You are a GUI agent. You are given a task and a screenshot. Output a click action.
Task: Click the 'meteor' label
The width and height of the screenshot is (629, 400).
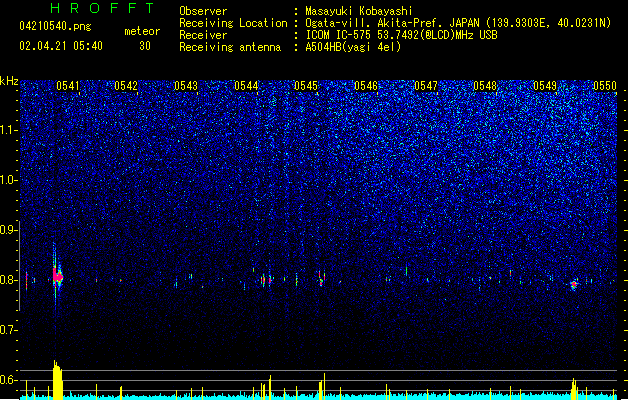pos(142,31)
